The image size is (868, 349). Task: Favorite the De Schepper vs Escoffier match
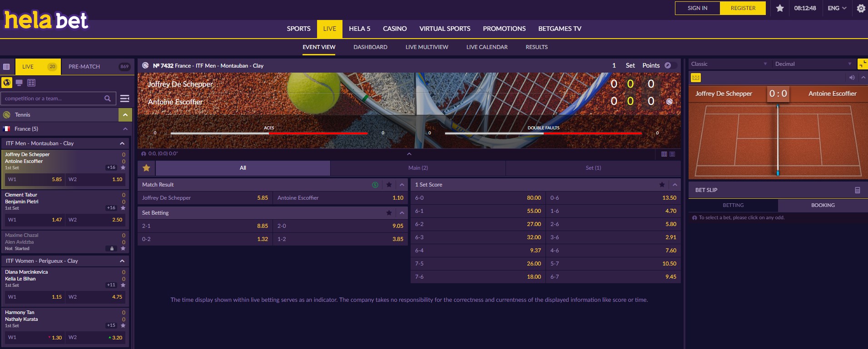[x=123, y=168]
